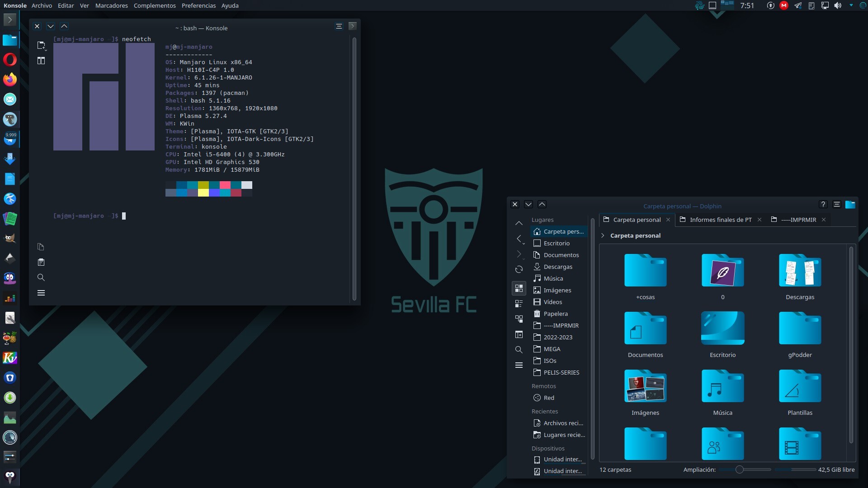The height and width of the screenshot is (488, 868).
Task: Click the free space bar in Dolphin status bar
Action: point(795,469)
